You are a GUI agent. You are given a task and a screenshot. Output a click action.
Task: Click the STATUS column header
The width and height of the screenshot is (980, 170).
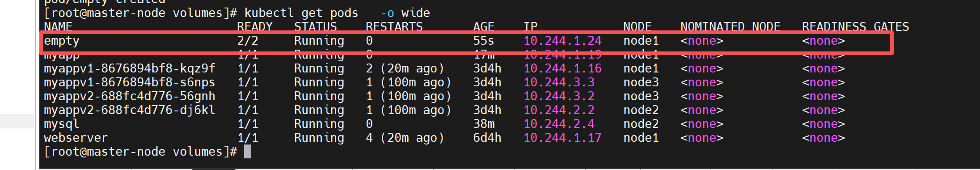316,26
